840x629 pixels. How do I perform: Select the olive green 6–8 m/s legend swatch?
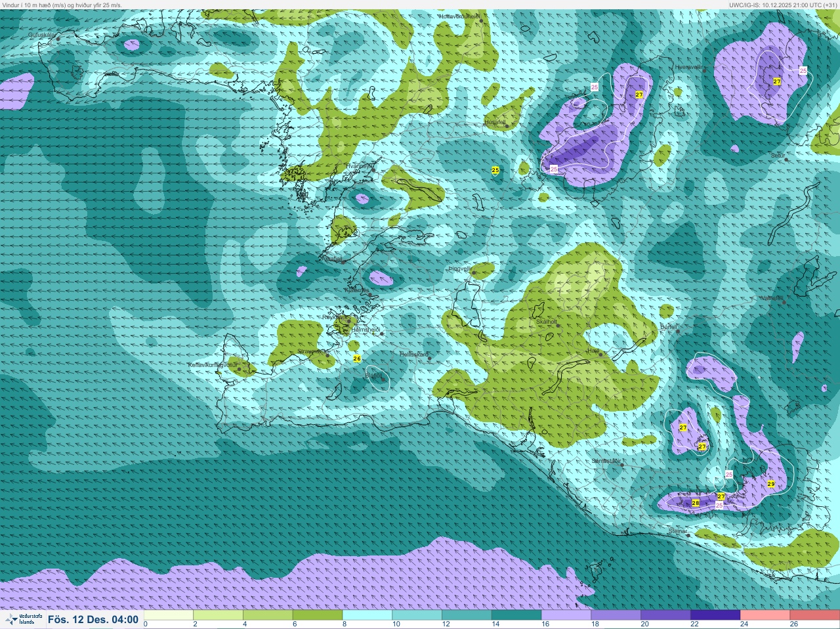pyautogui.click(x=318, y=615)
